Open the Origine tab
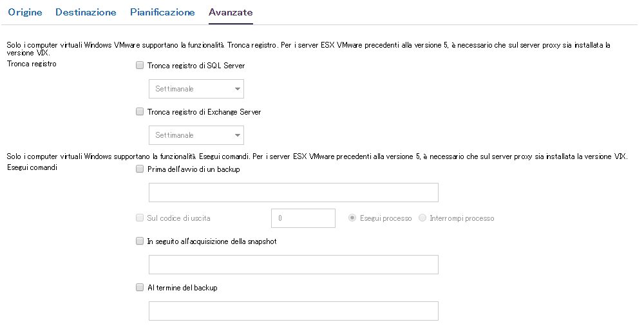Image resolution: width=644 pixels, height=329 pixels. tap(24, 12)
